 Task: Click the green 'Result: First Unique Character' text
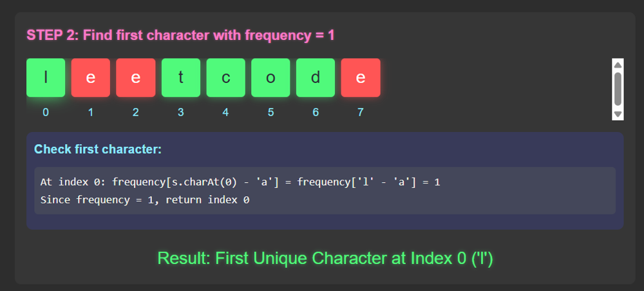pyautogui.click(x=325, y=259)
